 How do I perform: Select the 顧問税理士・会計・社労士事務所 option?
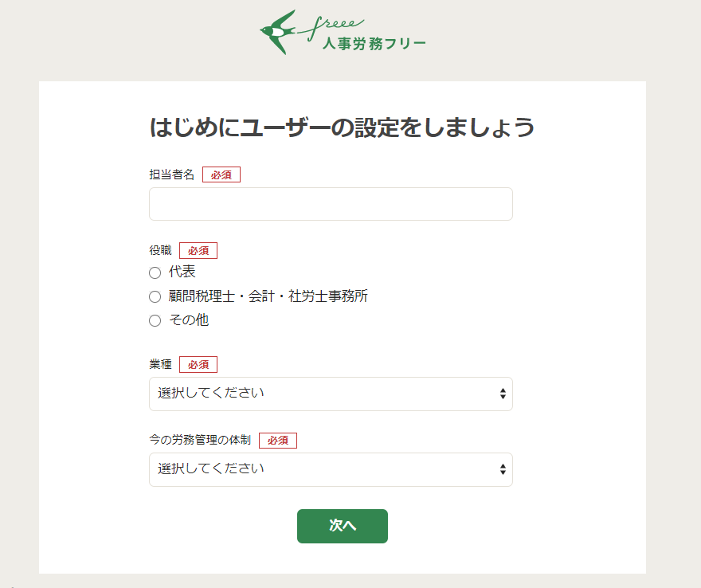(154, 296)
